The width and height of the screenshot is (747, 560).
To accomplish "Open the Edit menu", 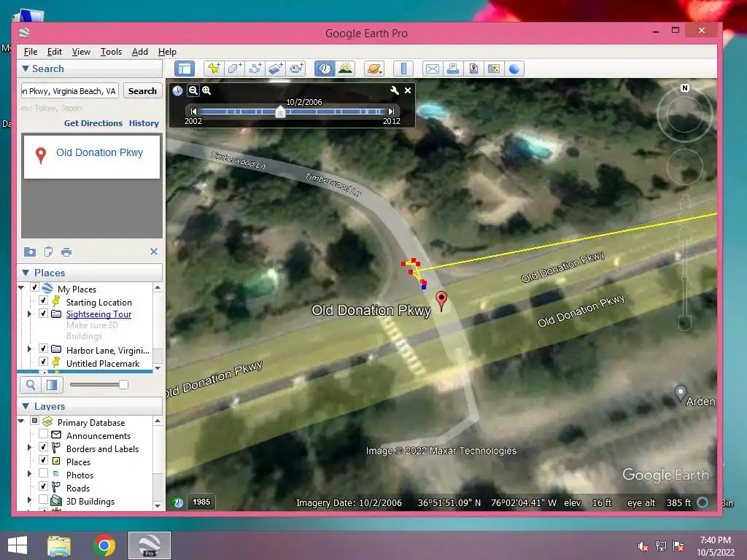I will coord(54,52).
